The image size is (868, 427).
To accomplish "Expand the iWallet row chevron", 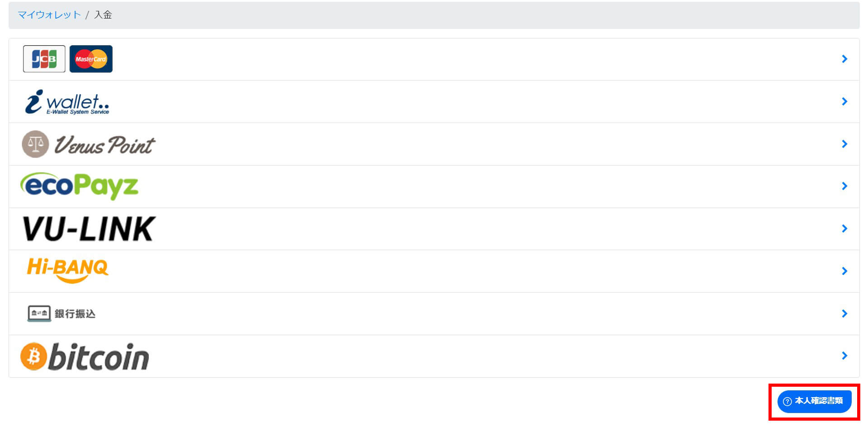I will point(844,101).
